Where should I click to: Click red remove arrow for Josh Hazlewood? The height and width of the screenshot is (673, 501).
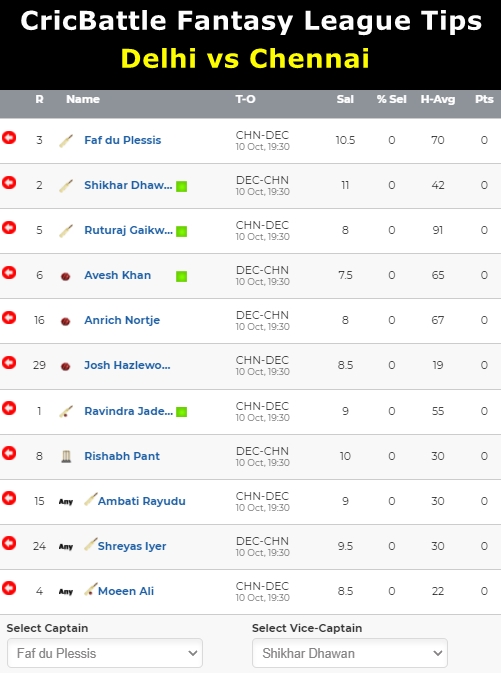[x=9, y=363]
